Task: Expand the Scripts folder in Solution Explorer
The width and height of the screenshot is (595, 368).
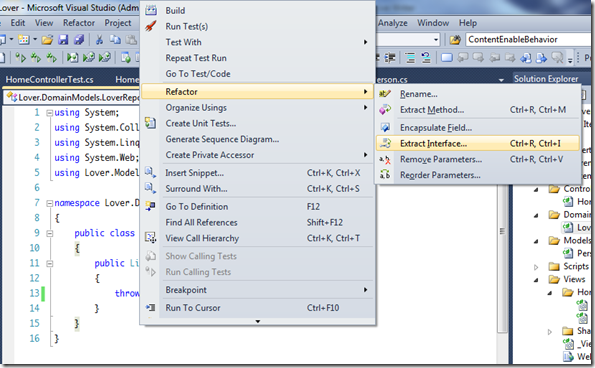Action: 536,267
